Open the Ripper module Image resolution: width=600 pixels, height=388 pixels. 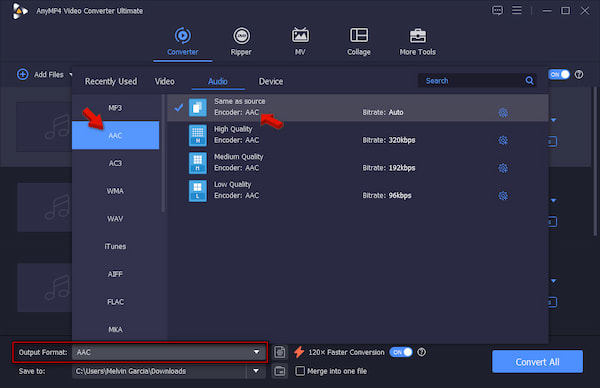241,41
